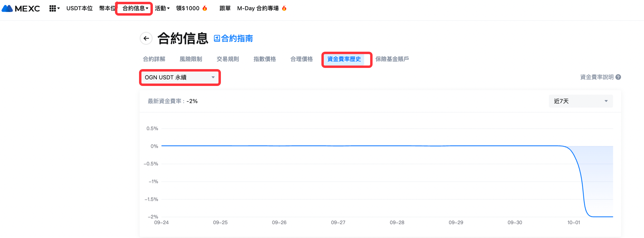The width and height of the screenshot is (644, 238).
Task: Click the 跟單 copy trading link
Action: tap(225, 8)
